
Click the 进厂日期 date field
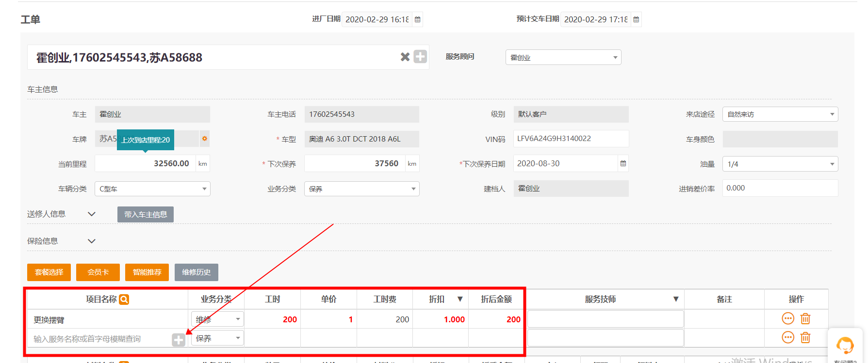click(x=377, y=19)
